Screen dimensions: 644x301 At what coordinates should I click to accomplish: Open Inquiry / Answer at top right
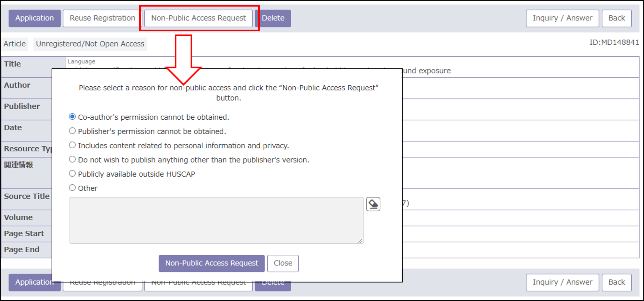point(562,18)
